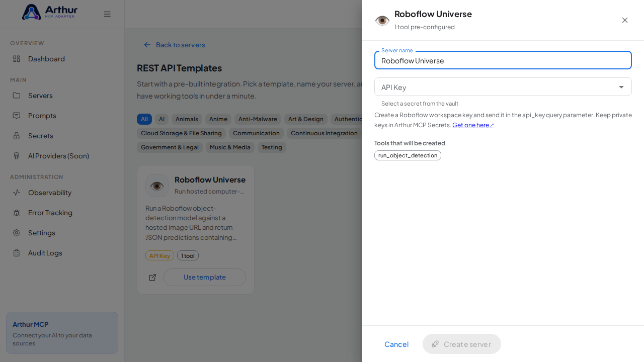Filter templates by Continuous Integration

click(324, 133)
